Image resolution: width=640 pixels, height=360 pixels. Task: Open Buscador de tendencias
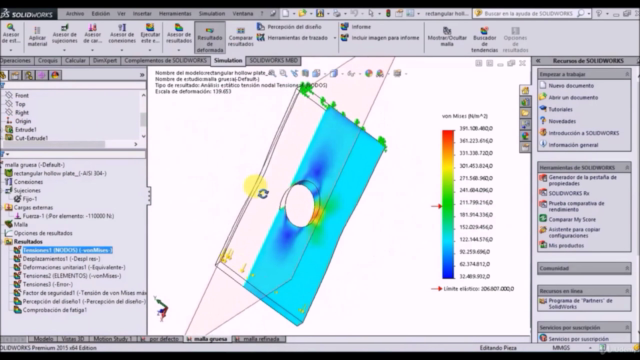click(x=484, y=39)
